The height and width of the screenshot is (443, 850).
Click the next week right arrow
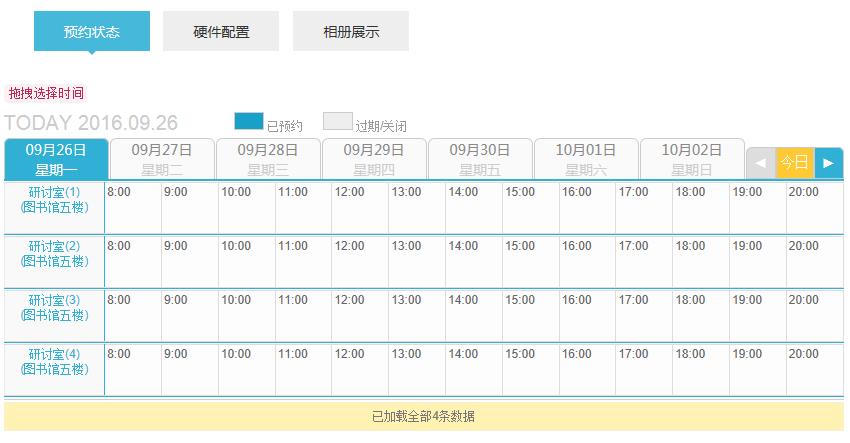[828, 162]
